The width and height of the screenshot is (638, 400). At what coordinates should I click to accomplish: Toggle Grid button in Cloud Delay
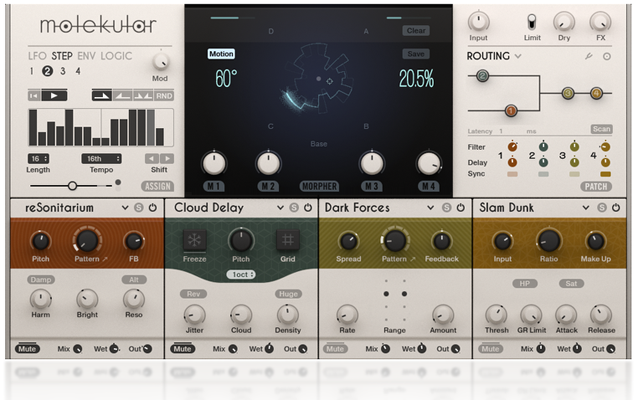click(x=288, y=240)
